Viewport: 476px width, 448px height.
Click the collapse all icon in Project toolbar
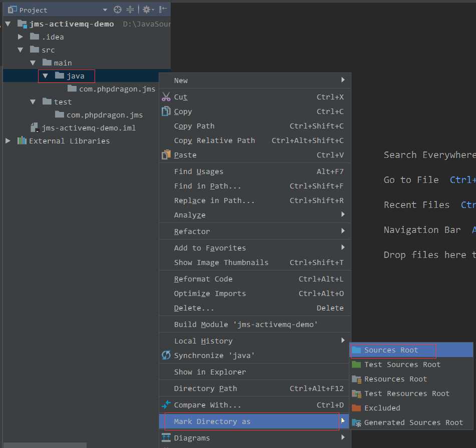point(130,9)
